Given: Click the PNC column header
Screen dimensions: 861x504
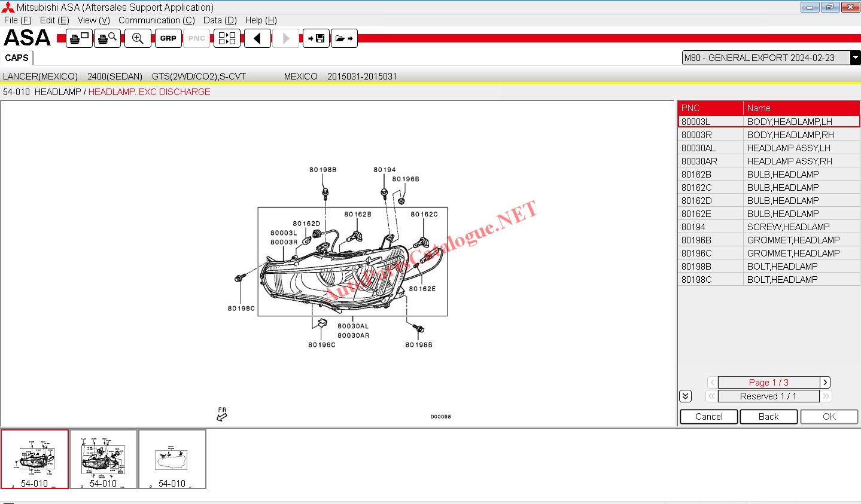Looking at the screenshot, I should coord(711,108).
